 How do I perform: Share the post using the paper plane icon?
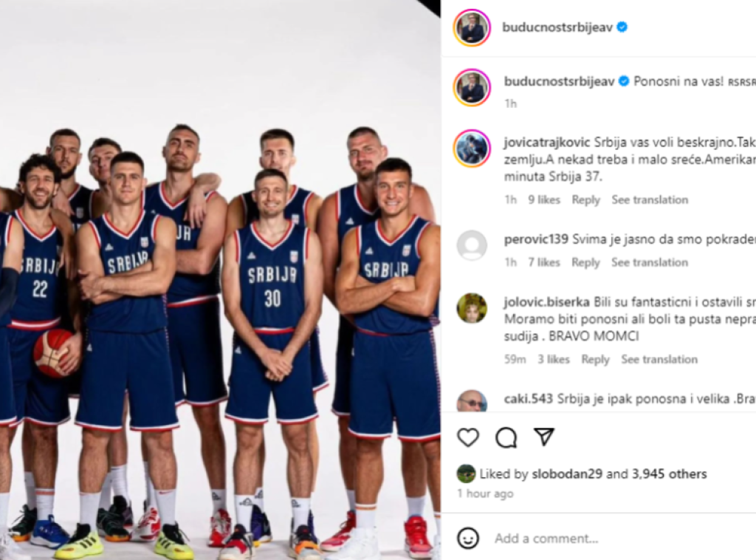544,437
